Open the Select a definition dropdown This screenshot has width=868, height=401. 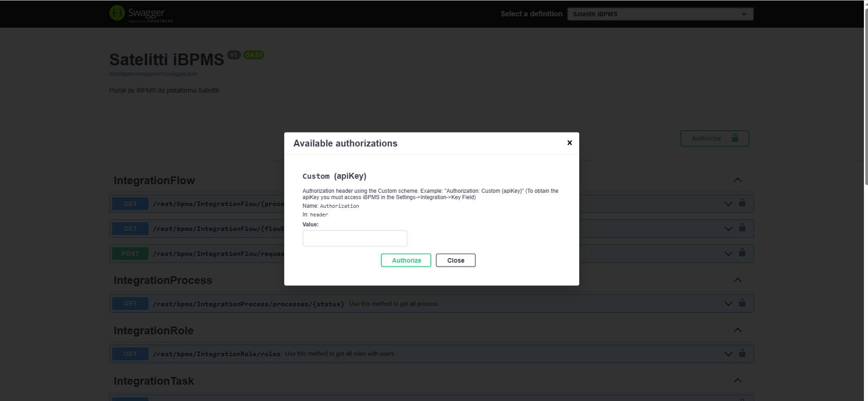pyautogui.click(x=660, y=14)
